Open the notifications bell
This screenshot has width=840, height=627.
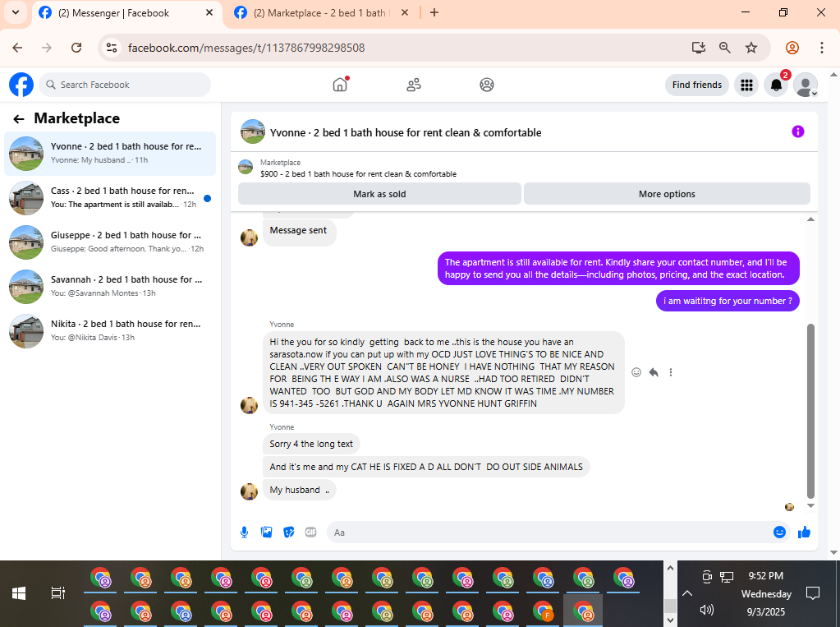[776, 85]
